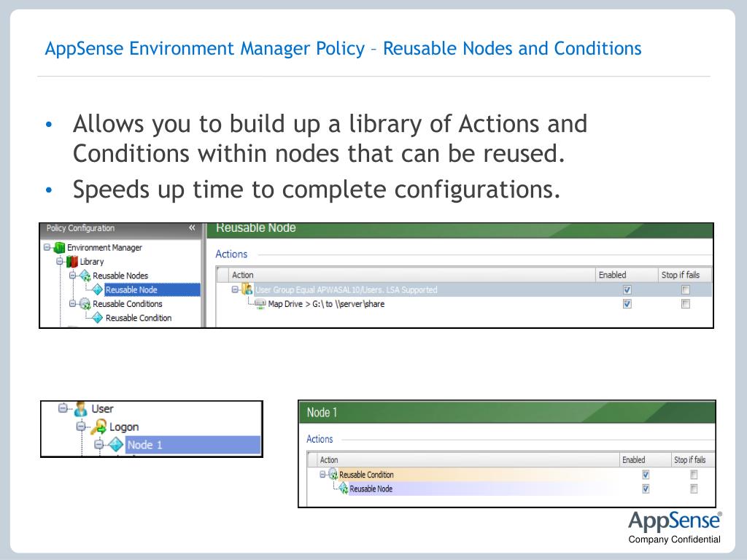Screen dimensions: 747x560
Task: Click the Reusable Nodes folder icon
Action: pos(85,276)
